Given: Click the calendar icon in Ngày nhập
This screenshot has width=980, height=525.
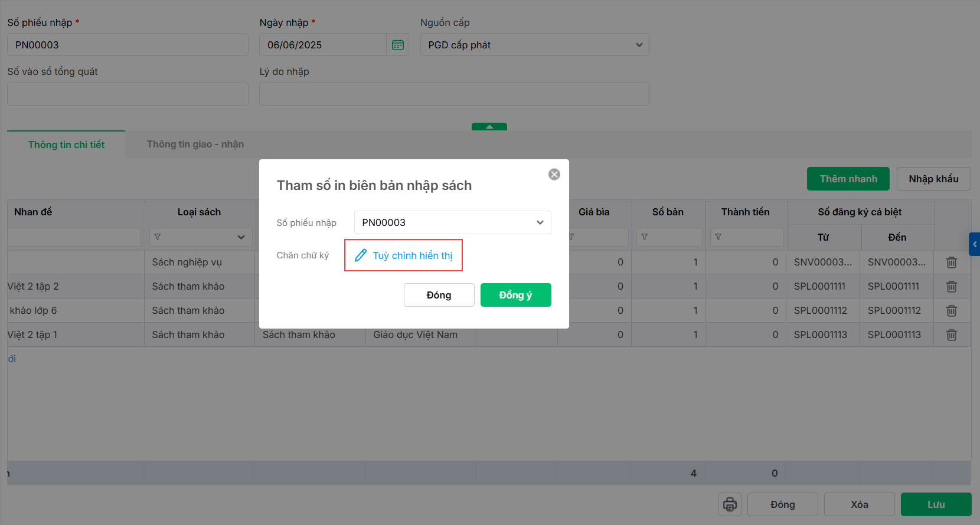Looking at the screenshot, I should click(x=398, y=45).
